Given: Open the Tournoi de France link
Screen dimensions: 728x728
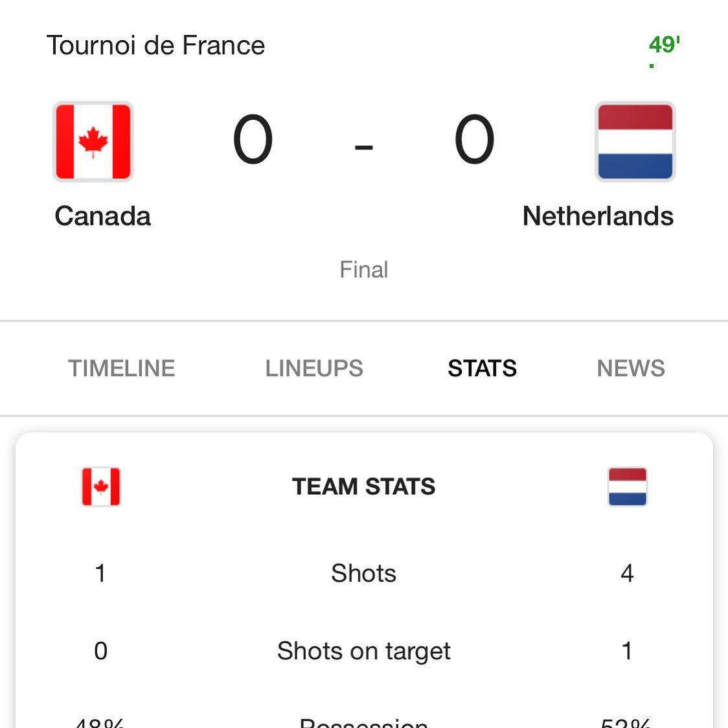Looking at the screenshot, I should 155,45.
